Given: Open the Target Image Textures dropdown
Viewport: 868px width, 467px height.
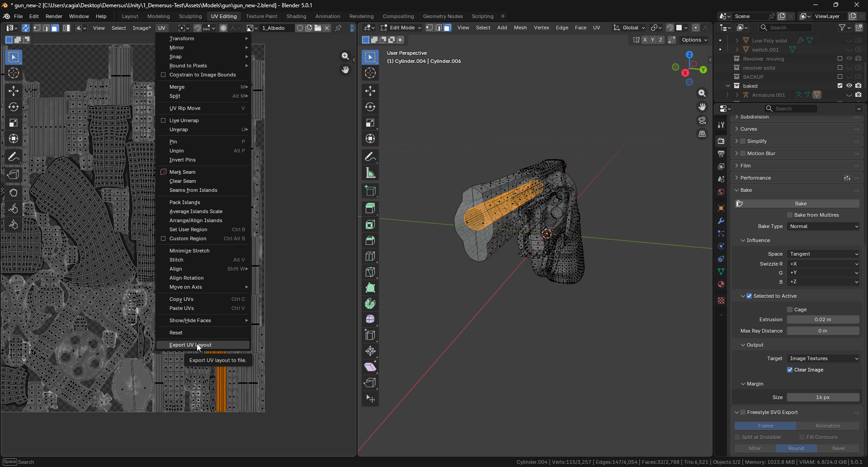Looking at the screenshot, I should 823,358.
